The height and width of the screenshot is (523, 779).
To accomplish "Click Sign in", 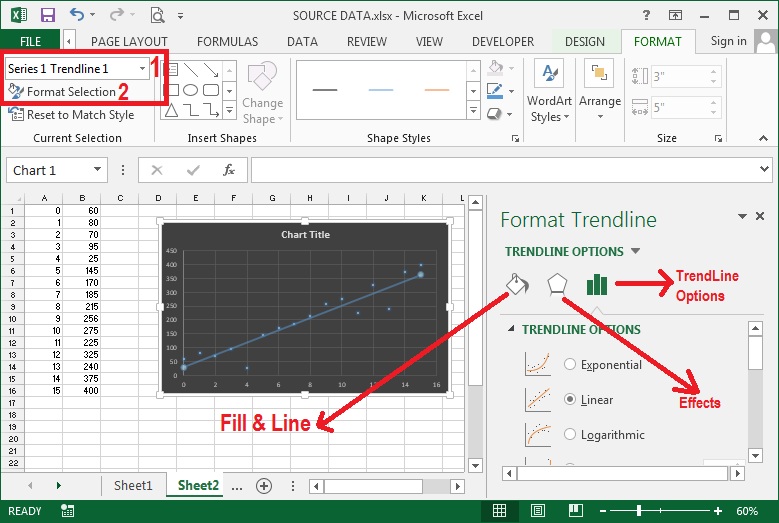I will coord(728,41).
